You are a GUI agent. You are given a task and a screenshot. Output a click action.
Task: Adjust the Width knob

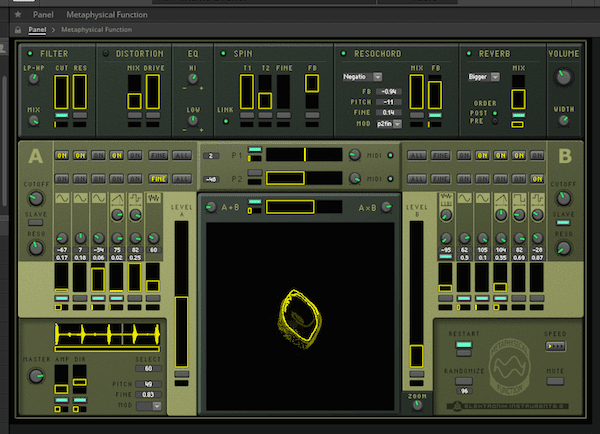coord(564,120)
